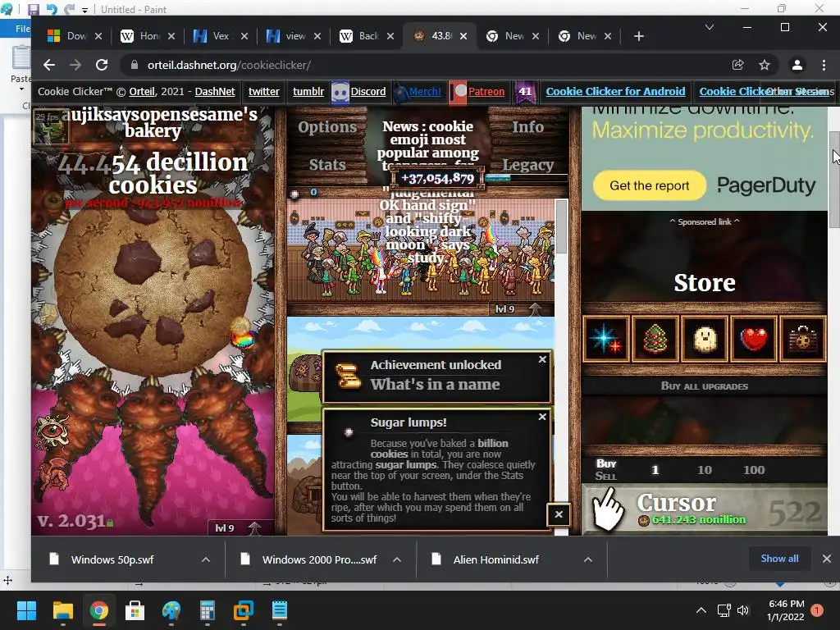The width and height of the screenshot is (840, 630).
Task: Open the tumblr link
Action: (308, 92)
